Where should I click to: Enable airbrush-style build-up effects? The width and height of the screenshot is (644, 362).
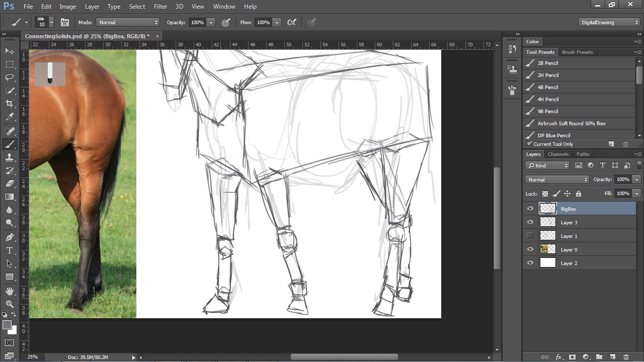coord(292,22)
